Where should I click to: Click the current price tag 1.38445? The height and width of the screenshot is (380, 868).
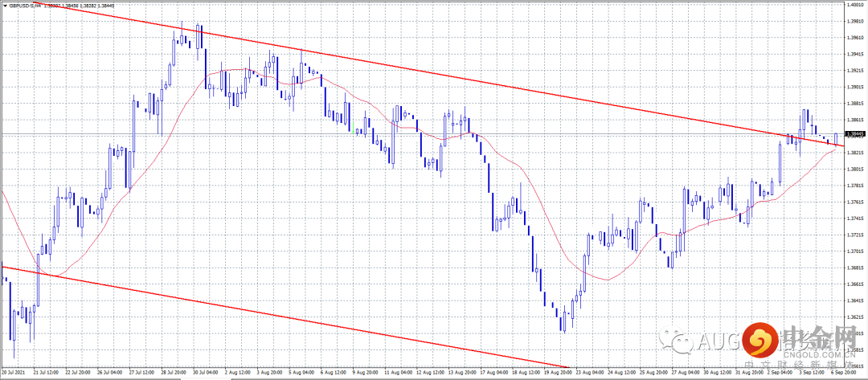pyautogui.click(x=854, y=134)
